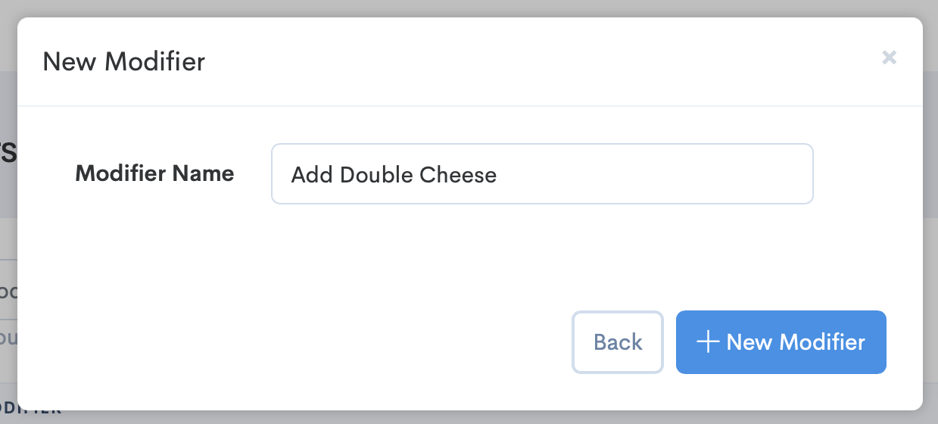The width and height of the screenshot is (938, 424).
Task: Click the word "Add" in the name field
Action: coord(311,175)
